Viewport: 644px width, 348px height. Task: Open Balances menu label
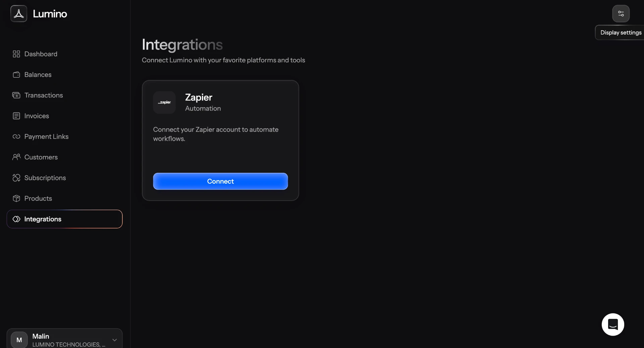click(x=38, y=75)
